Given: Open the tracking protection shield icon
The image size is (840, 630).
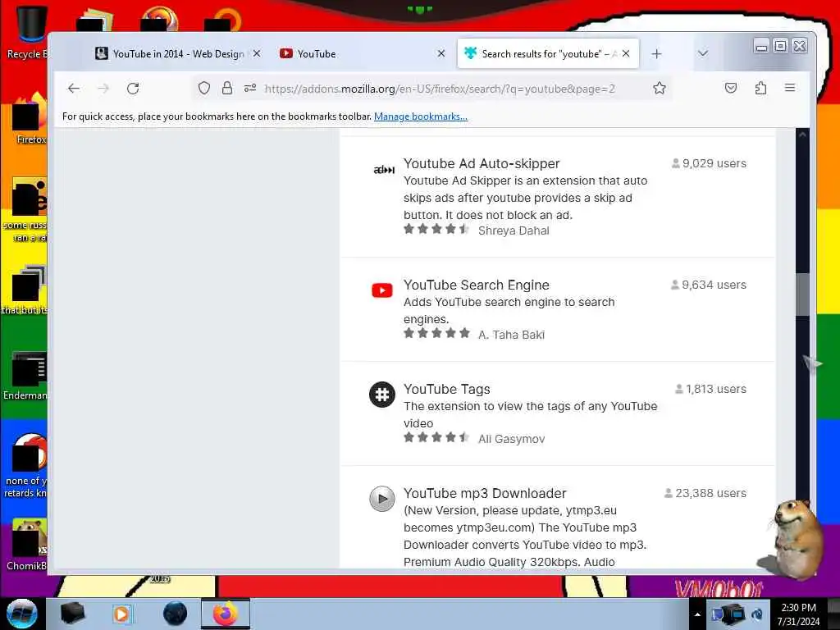Looking at the screenshot, I should click(x=204, y=89).
